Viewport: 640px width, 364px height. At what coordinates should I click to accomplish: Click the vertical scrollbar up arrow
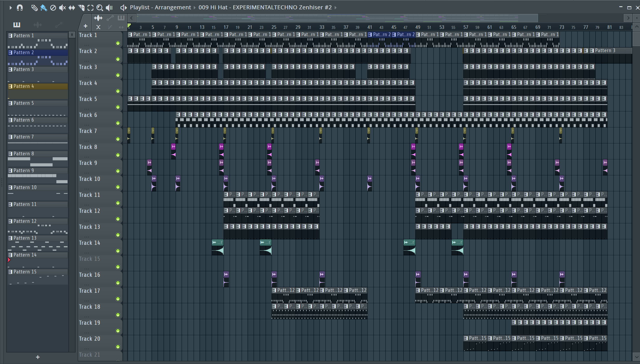point(636,26)
